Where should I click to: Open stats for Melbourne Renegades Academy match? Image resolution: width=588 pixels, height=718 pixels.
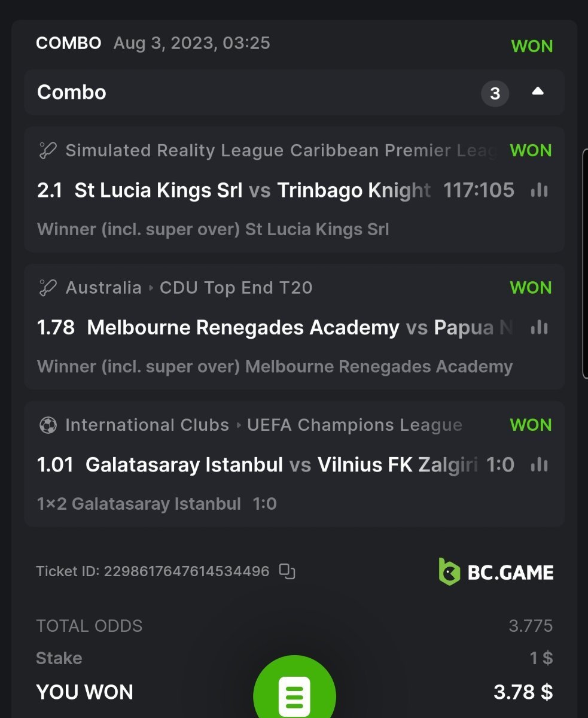click(x=539, y=327)
